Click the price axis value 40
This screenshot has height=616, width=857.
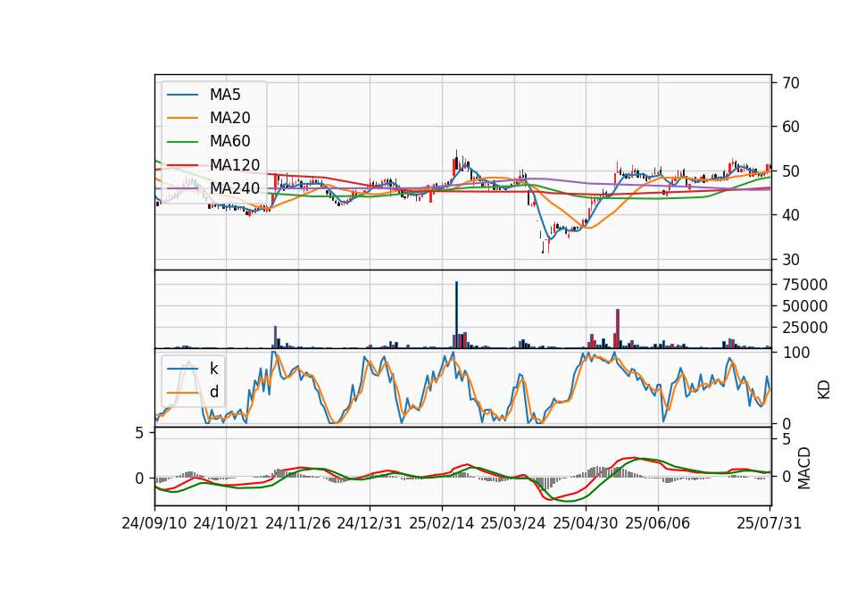click(x=791, y=215)
